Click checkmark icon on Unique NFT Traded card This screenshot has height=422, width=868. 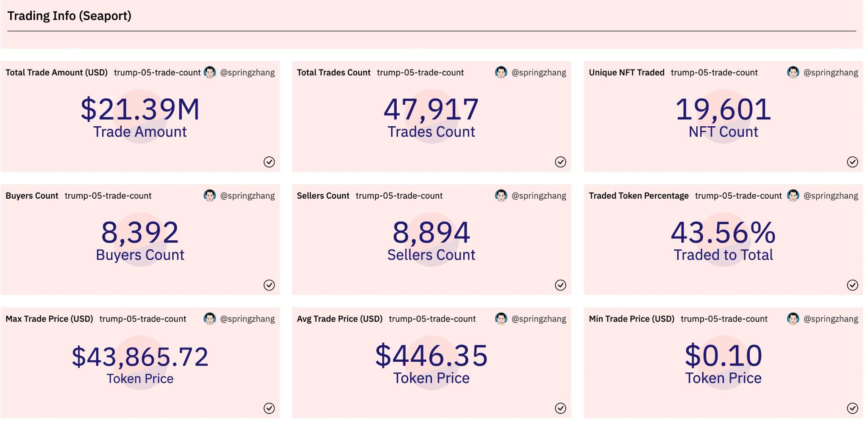852,162
